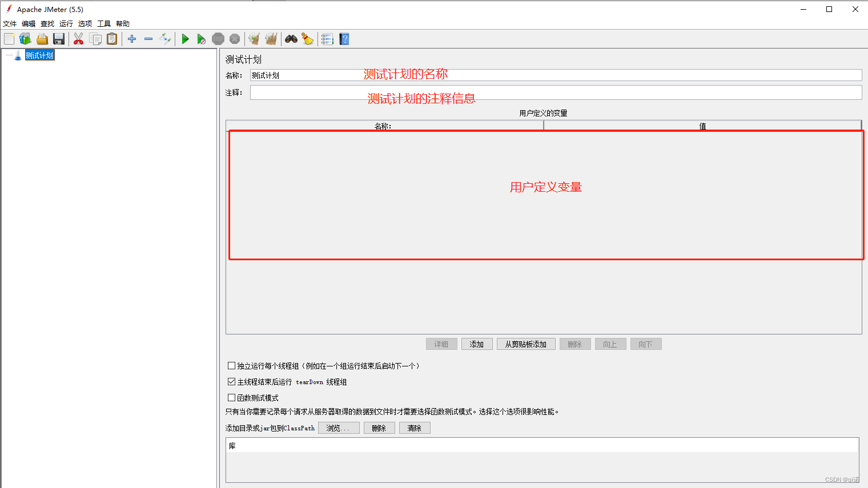Click the 库 header in ClassPath list
Viewport: 868px width, 488px height.
(542, 446)
